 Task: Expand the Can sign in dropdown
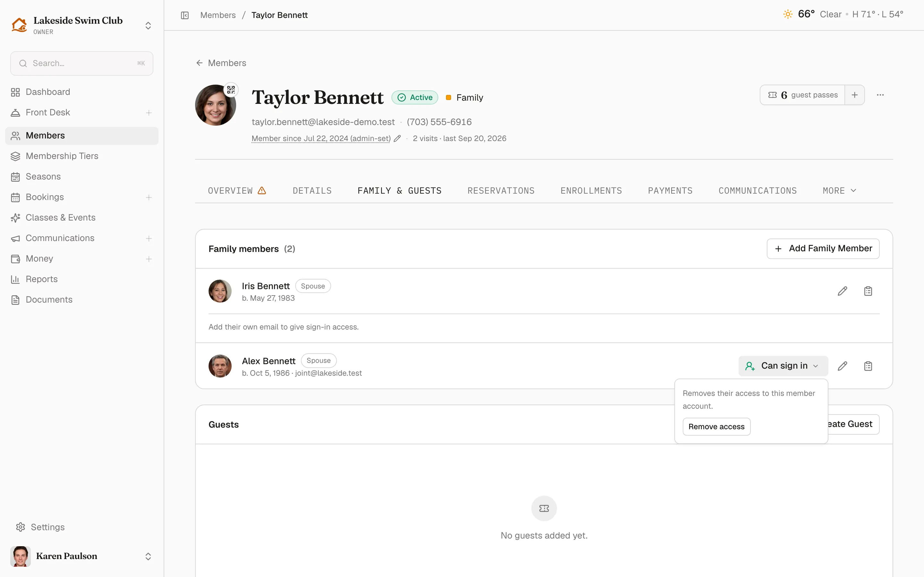783,366
